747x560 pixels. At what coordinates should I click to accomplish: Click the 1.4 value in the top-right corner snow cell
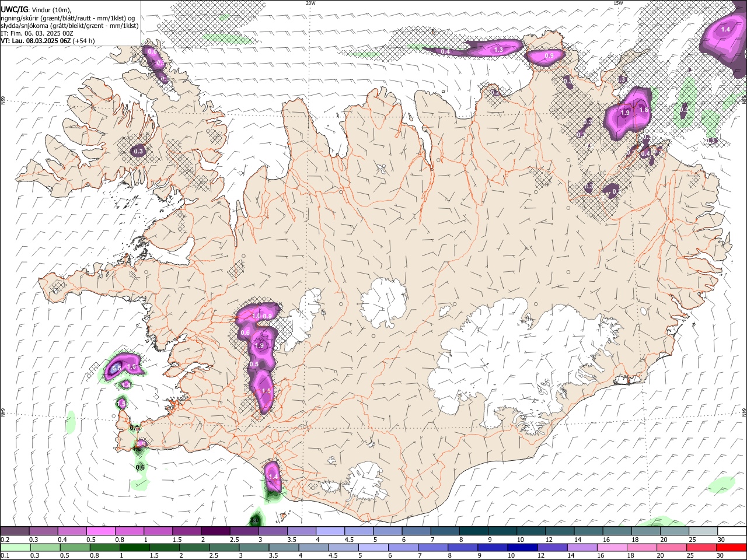[x=725, y=29]
